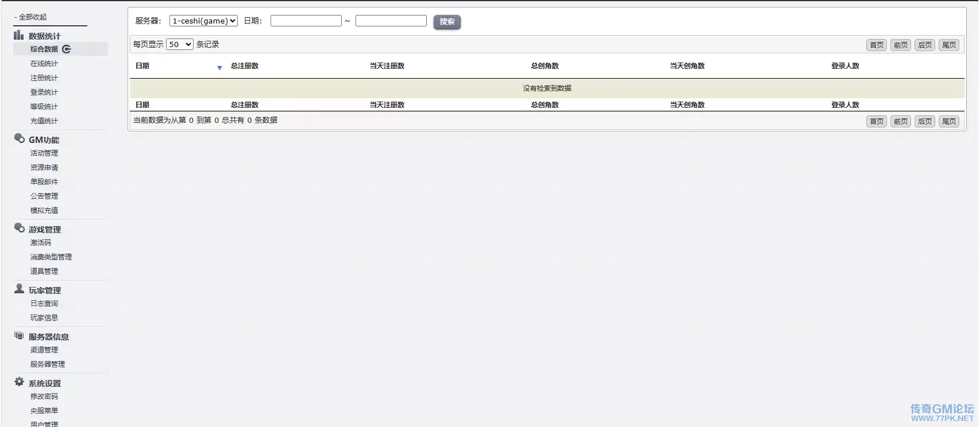Toggle the 日期 column sort arrow
This screenshot has width=980, height=427.
coord(219,68)
